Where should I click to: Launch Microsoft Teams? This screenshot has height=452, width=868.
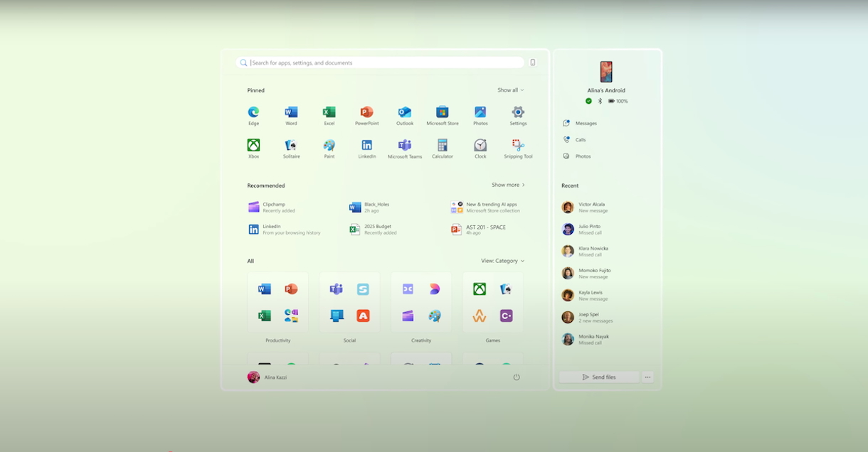405,149
